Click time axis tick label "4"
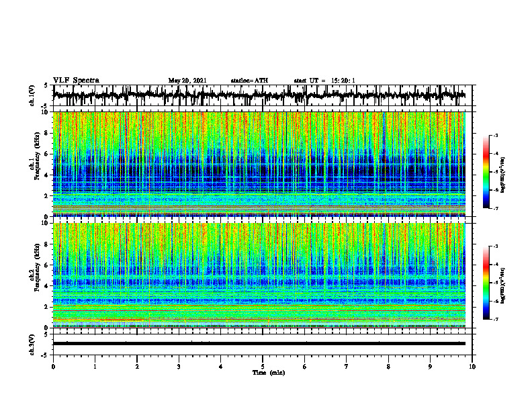This screenshot has height=411, width=532. pyautogui.click(x=221, y=367)
